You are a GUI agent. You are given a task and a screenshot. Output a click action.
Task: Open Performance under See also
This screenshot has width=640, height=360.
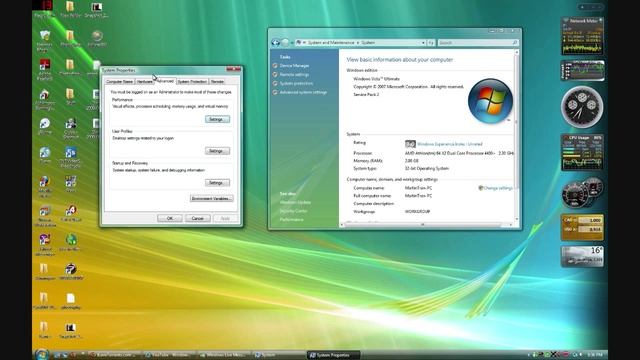click(291, 220)
